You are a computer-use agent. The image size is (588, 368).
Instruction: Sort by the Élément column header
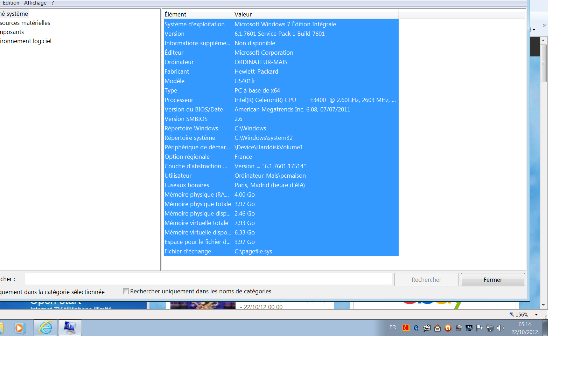(197, 14)
